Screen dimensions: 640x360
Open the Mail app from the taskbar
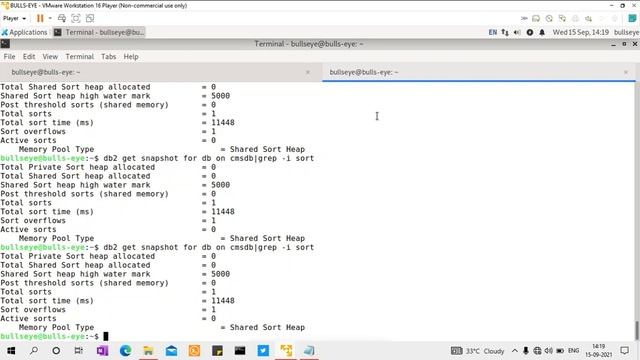pyautogui.click(x=171, y=351)
